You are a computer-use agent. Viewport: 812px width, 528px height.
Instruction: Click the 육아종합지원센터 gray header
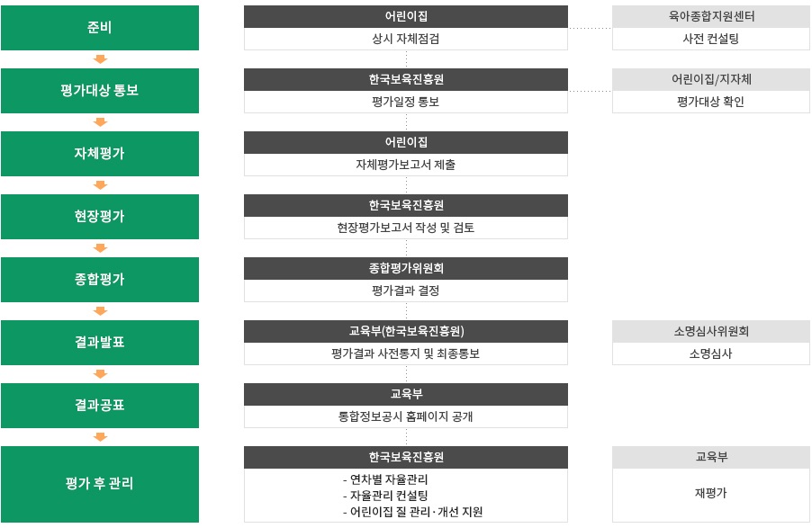click(711, 16)
